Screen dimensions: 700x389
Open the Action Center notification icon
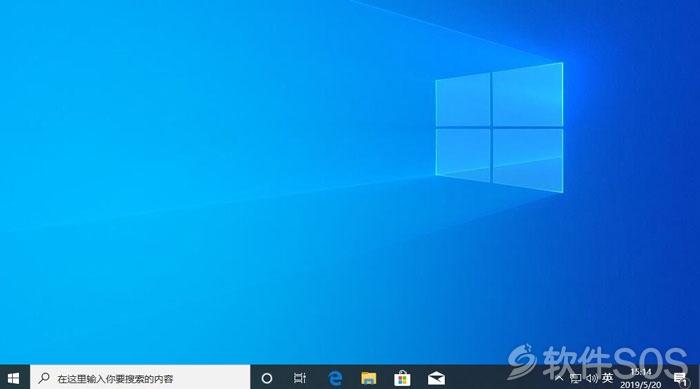681,379
